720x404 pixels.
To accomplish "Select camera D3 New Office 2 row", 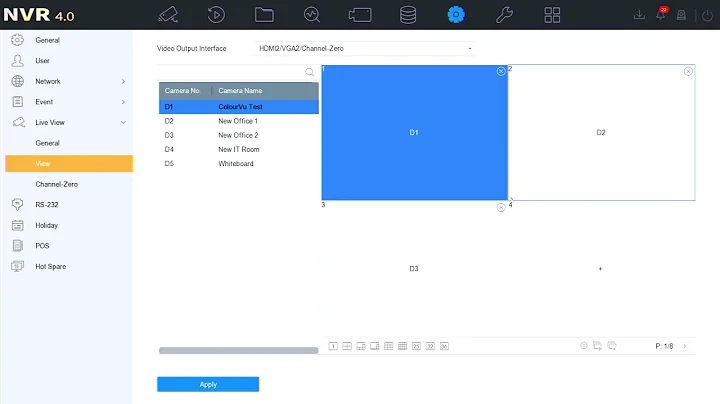I will (239, 135).
